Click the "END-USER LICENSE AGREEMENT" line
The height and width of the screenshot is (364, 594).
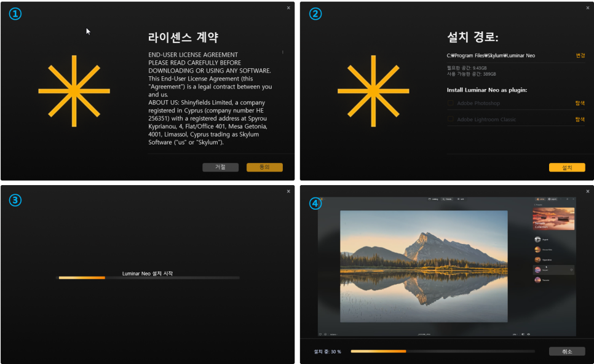pos(193,55)
